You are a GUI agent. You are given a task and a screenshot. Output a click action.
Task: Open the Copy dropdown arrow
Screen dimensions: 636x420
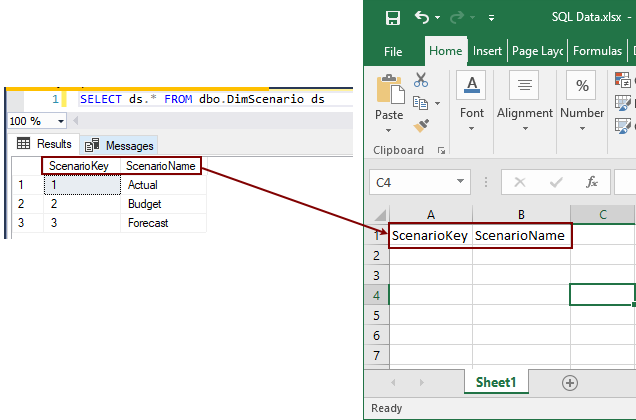[437, 103]
